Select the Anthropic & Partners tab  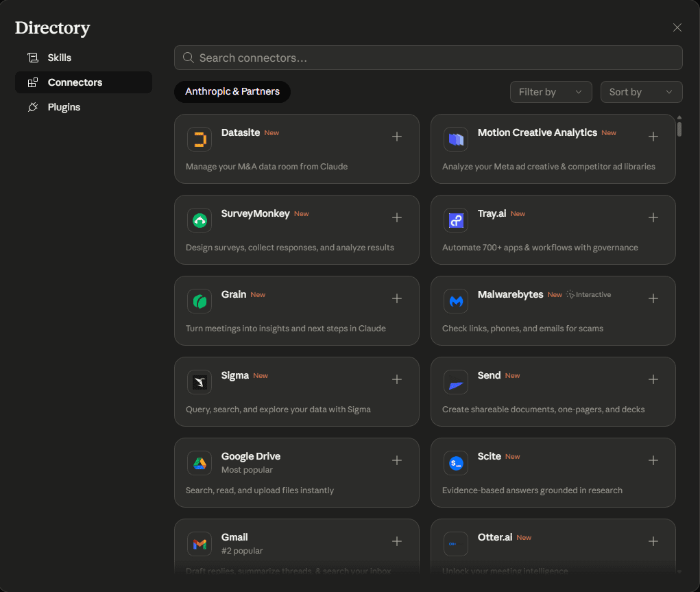point(232,92)
